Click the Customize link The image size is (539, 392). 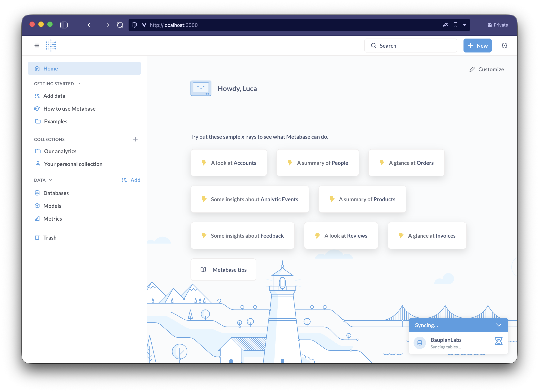pyautogui.click(x=487, y=69)
